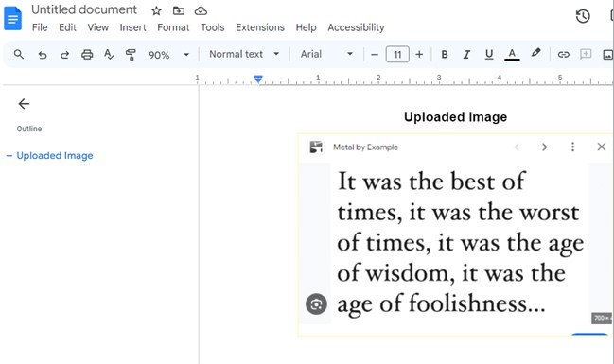
Task: Open the highlight color pen
Action: (535, 53)
